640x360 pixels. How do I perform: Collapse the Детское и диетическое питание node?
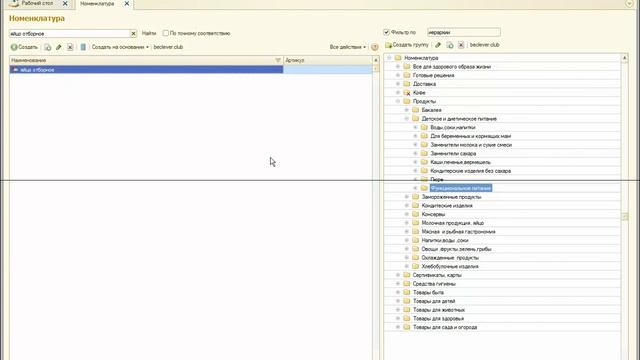(x=407, y=118)
